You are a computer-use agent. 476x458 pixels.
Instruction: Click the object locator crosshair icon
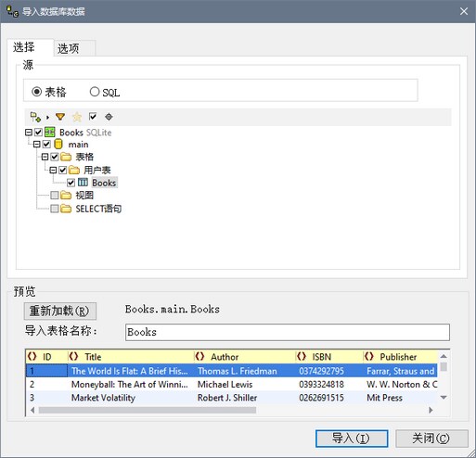click(109, 117)
